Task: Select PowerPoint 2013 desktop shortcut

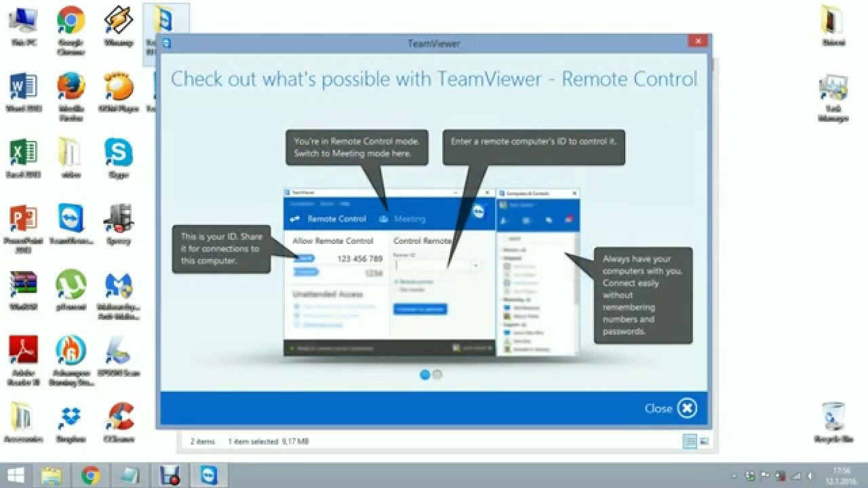Action: 23,230
